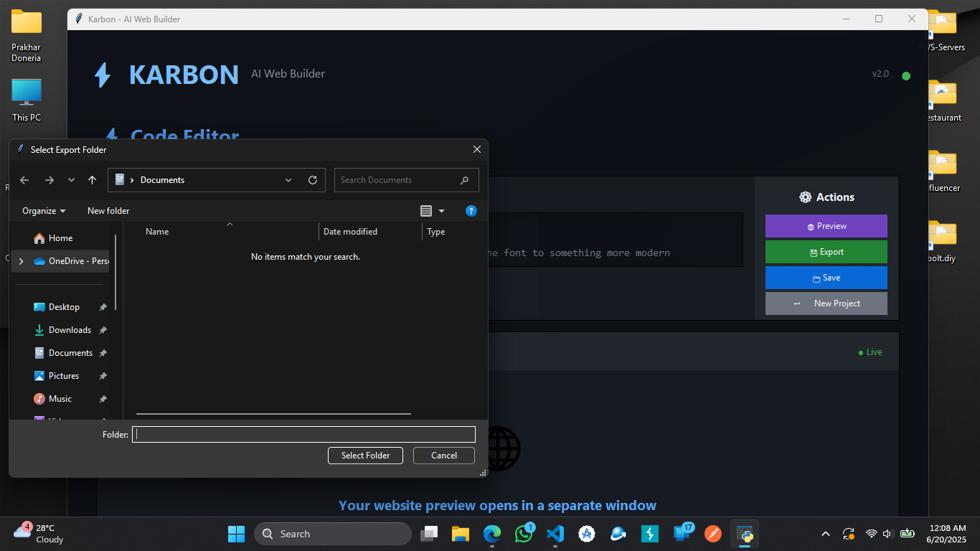Expand the address bar previous locations chevron
980x551 pixels.
click(288, 180)
